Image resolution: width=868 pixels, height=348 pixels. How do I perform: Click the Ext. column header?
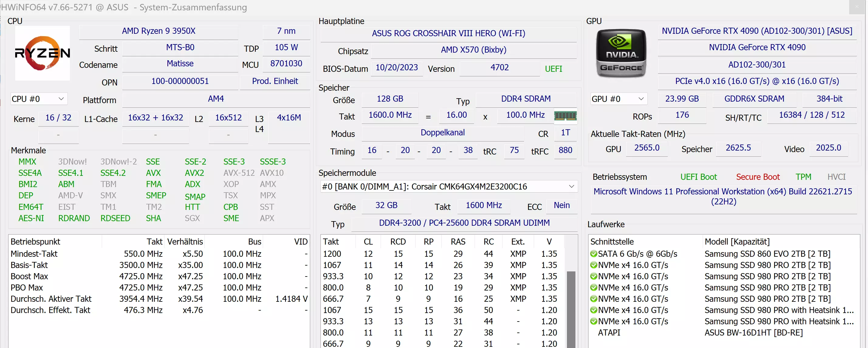(x=518, y=241)
